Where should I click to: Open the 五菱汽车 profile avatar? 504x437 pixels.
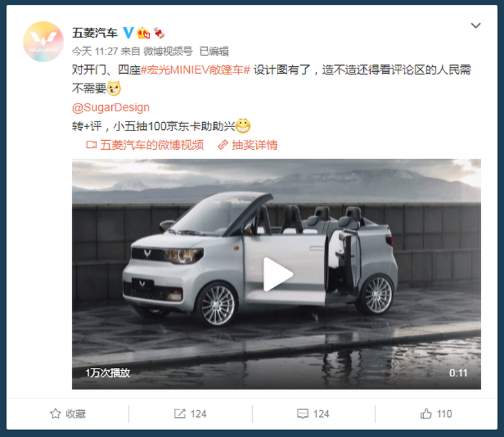point(43,42)
